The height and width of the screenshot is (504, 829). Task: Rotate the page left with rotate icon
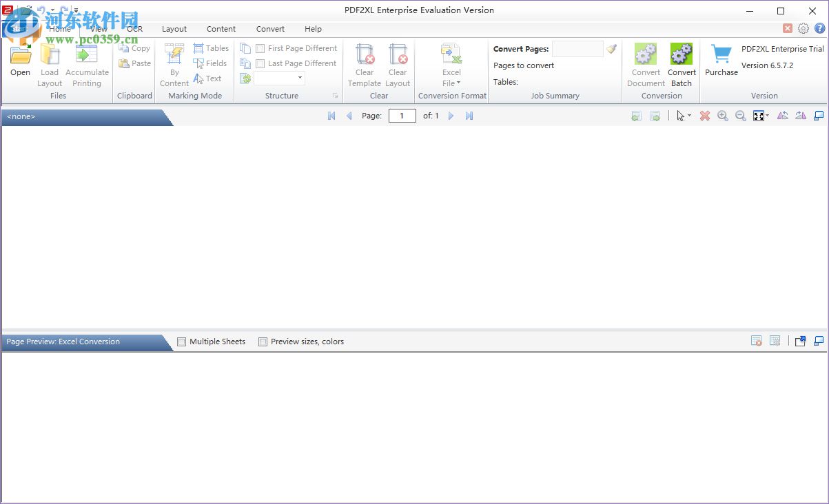782,116
